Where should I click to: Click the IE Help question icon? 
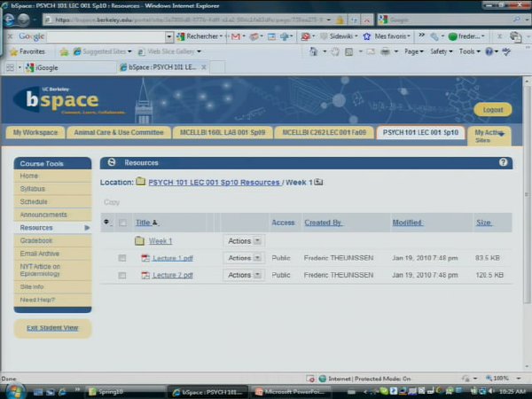489,51
